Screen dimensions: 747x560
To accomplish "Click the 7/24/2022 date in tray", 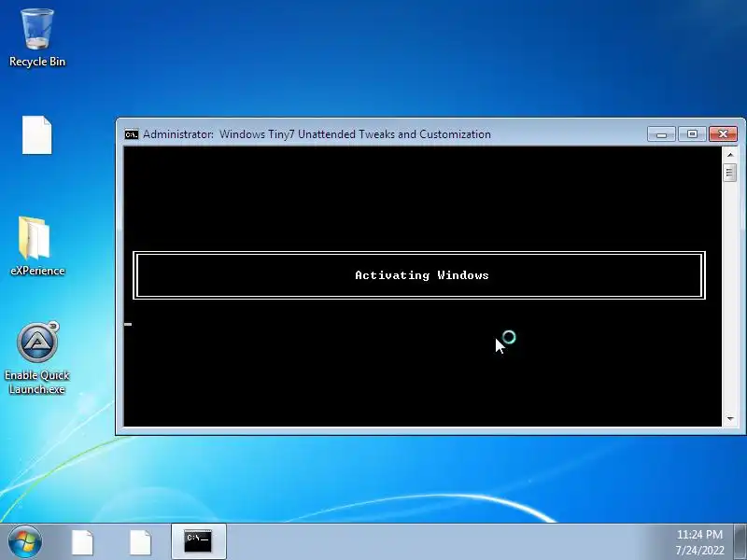I will coord(699,550).
